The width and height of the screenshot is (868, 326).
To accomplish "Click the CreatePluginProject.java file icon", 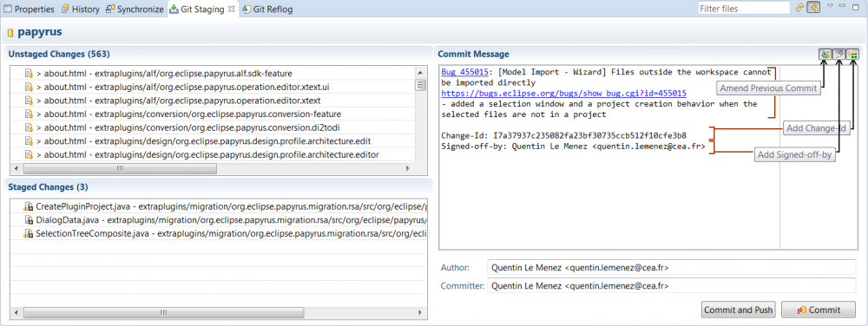I will tap(29, 206).
